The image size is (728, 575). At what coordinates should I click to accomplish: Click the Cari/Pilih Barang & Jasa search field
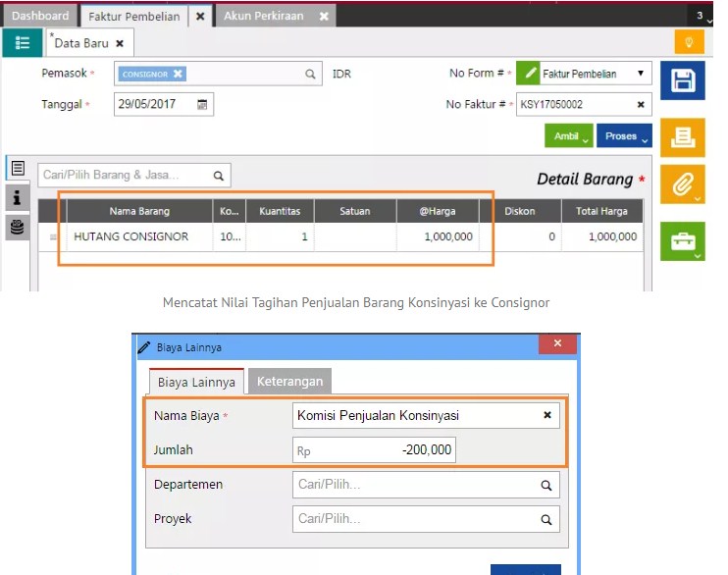coord(124,176)
